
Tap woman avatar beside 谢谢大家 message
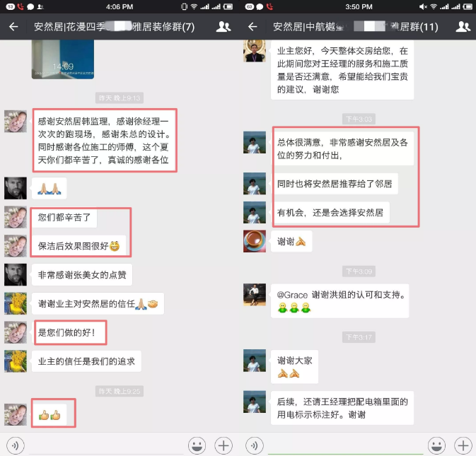(x=255, y=361)
